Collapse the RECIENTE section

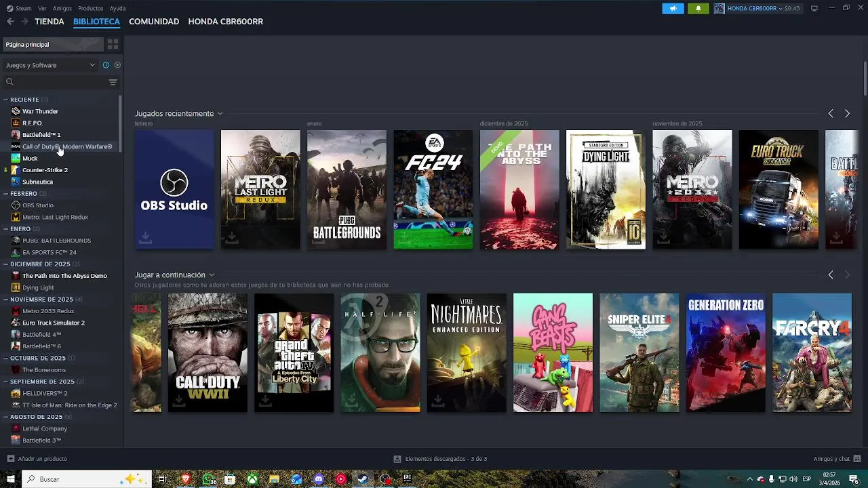[7, 100]
